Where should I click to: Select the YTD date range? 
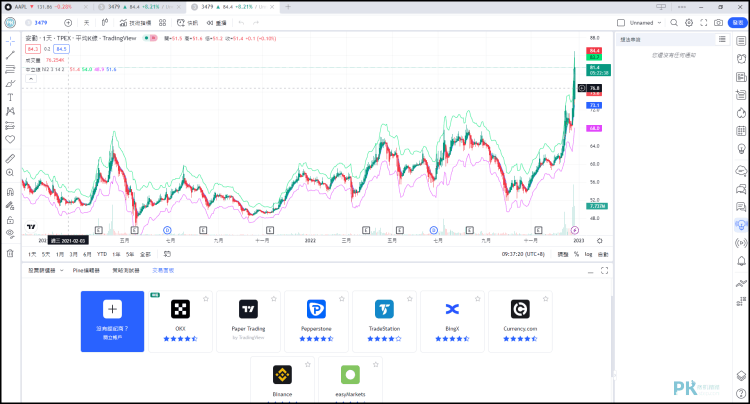(102, 254)
